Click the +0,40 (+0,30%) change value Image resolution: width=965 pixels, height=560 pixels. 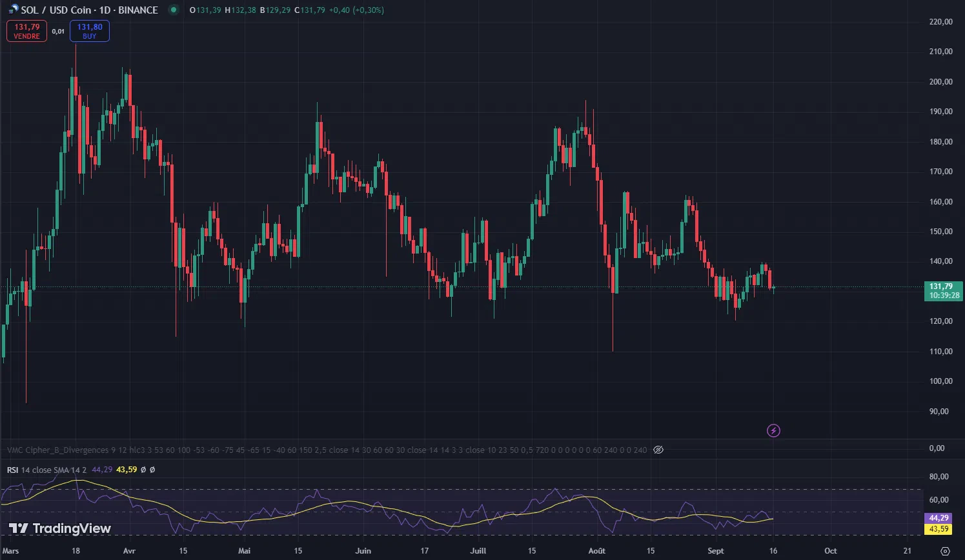[356, 10]
